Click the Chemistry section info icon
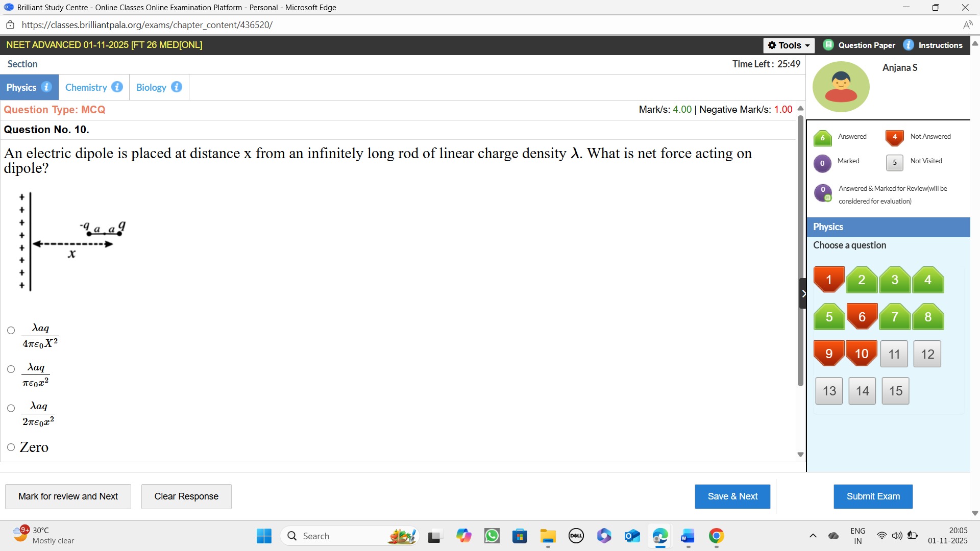980x551 pixels. tap(117, 87)
